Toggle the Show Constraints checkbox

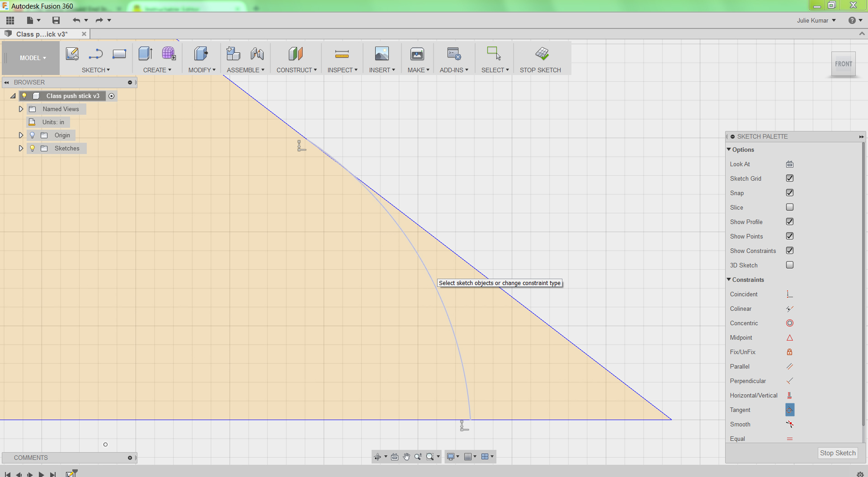point(790,251)
